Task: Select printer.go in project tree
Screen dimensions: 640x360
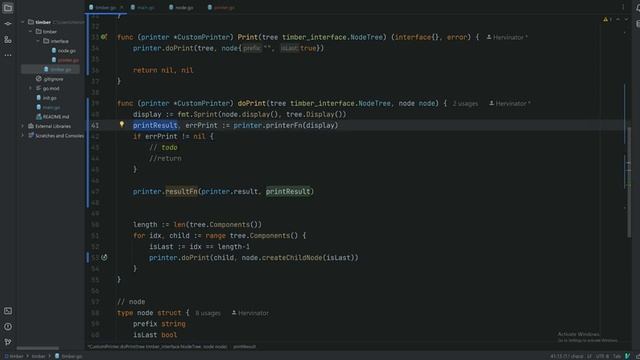Action: 65,60
